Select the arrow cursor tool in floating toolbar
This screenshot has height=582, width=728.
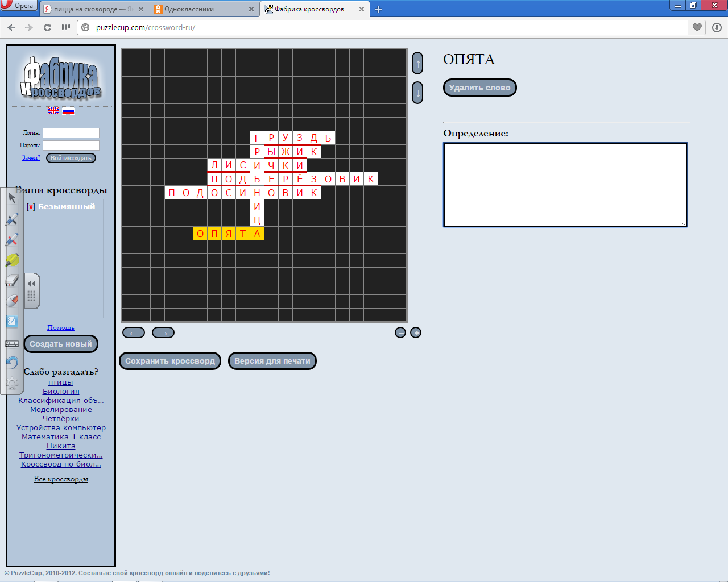[x=12, y=198]
